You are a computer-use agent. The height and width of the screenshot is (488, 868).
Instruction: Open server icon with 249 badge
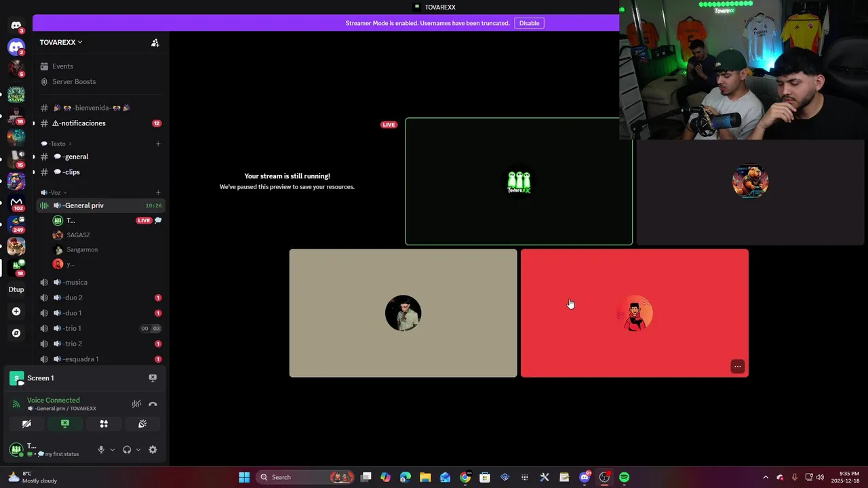click(16, 224)
